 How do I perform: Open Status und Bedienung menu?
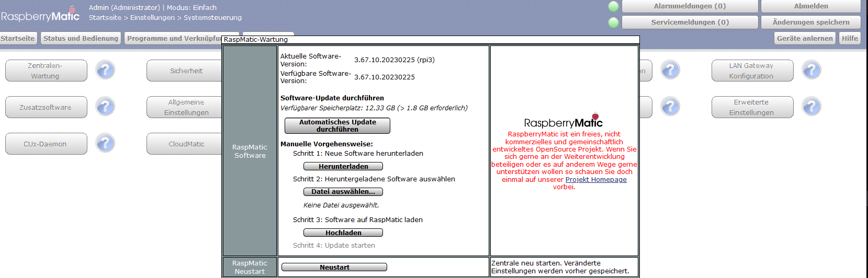(x=81, y=38)
